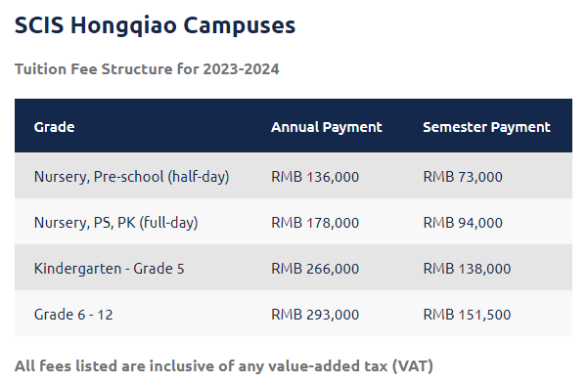Click the RMB 73,000 semester fee cell

coord(463,177)
